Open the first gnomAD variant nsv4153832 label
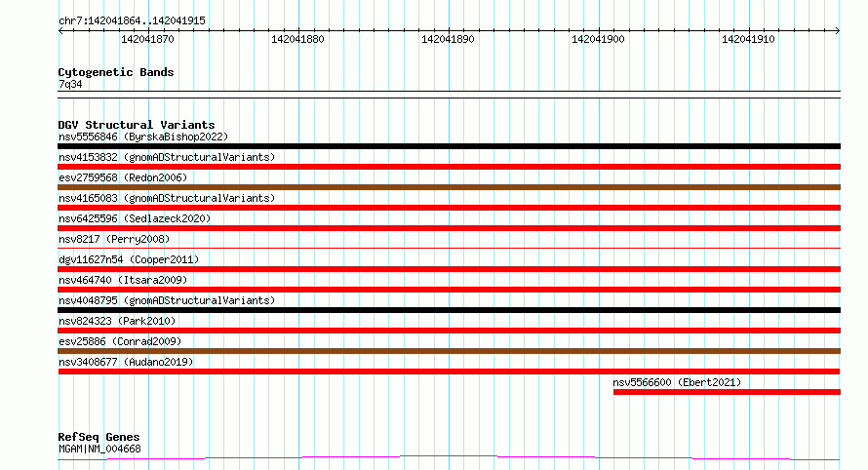The height and width of the screenshot is (470, 868). (167, 157)
